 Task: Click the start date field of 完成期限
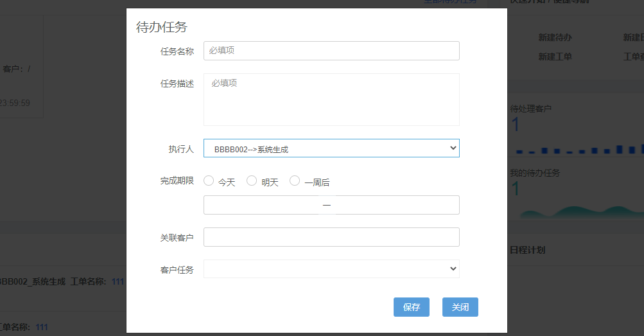261,205
